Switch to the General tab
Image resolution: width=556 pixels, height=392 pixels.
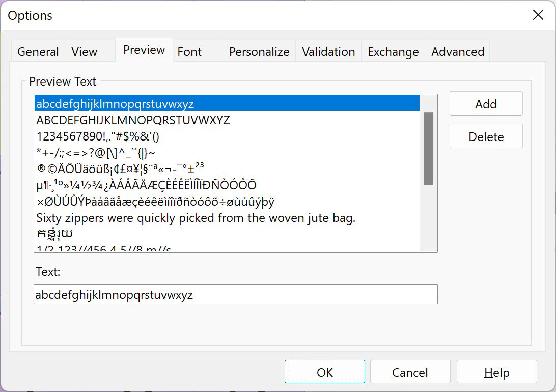click(x=38, y=52)
